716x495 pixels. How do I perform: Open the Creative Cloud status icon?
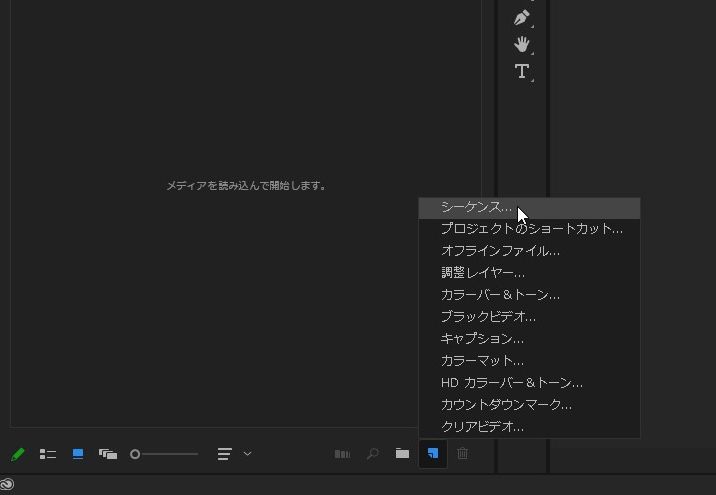coord(8,485)
